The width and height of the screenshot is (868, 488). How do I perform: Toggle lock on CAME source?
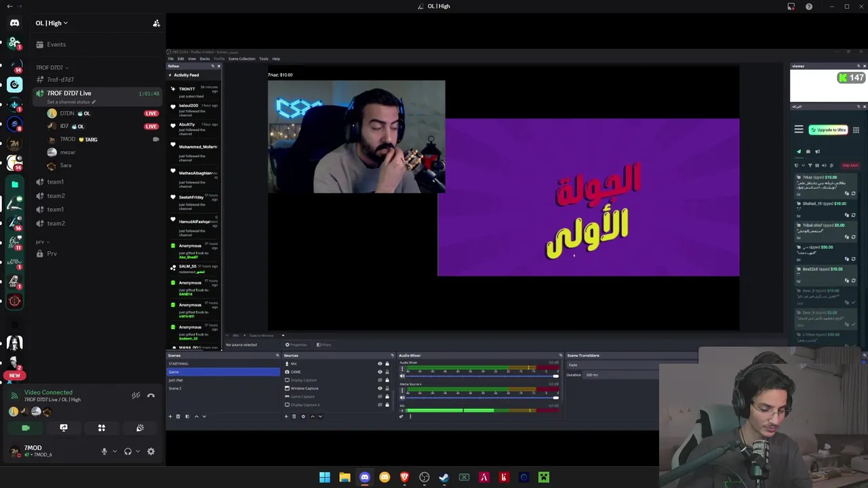coord(387,372)
